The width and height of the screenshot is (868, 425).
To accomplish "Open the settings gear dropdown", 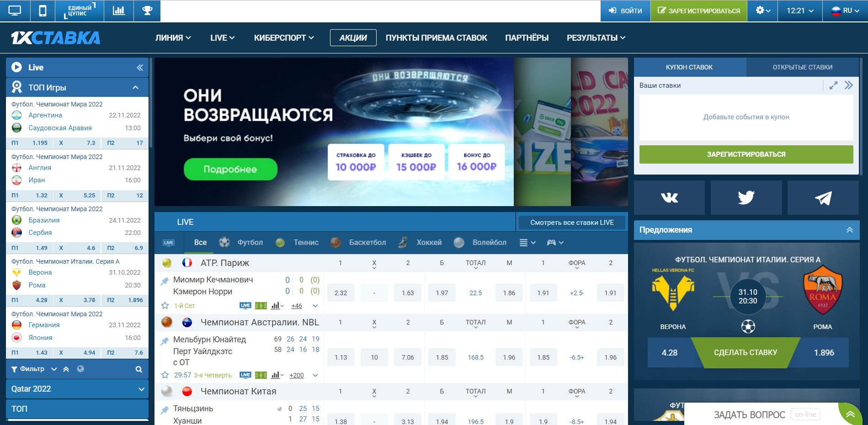I will coord(763,11).
